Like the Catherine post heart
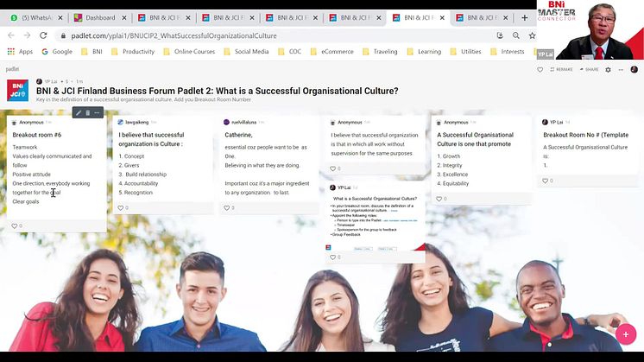Viewport: 644px width, 362px height. (226, 208)
